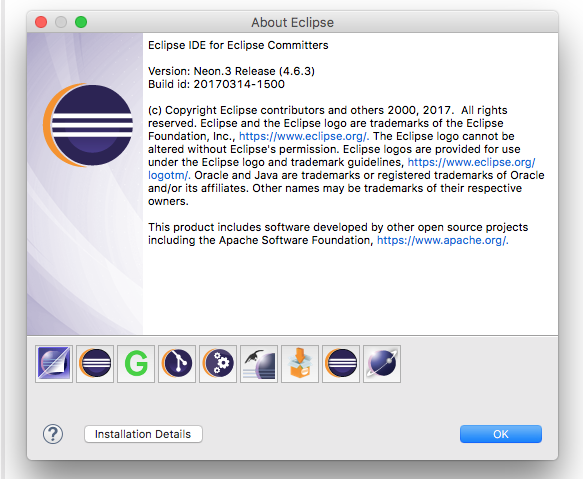Open the green G Gradle feature icon
The height and width of the screenshot is (479, 583).
[x=136, y=363]
